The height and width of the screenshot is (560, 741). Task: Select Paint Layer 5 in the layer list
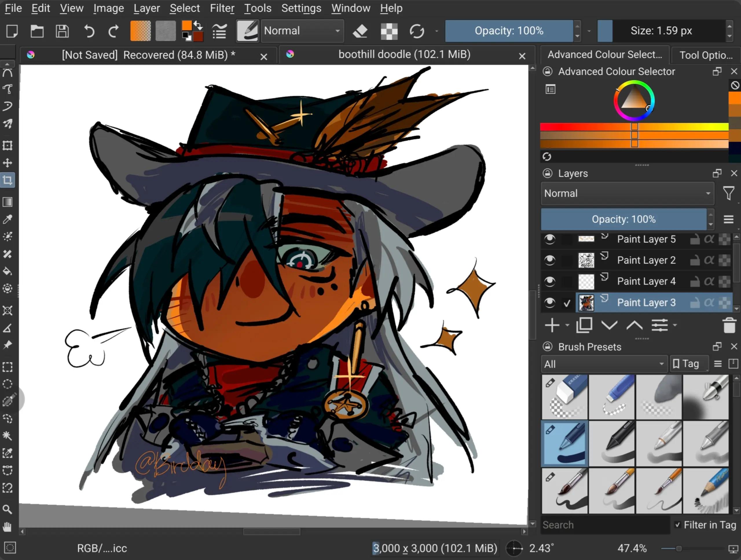646,239
